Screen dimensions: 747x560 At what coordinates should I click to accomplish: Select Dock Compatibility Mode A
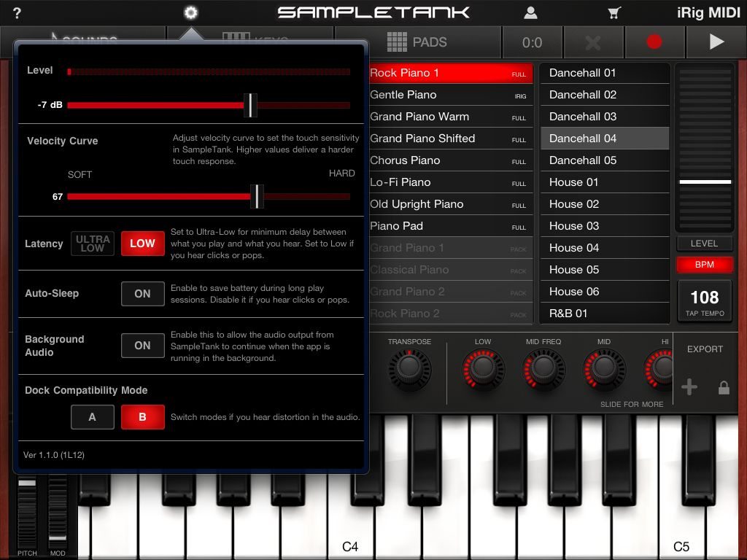(93, 417)
